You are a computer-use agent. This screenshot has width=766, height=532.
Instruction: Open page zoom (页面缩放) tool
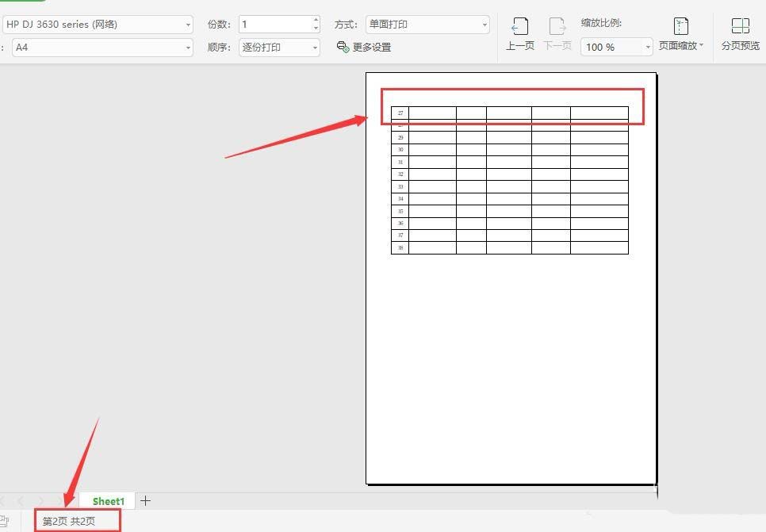point(680,35)
